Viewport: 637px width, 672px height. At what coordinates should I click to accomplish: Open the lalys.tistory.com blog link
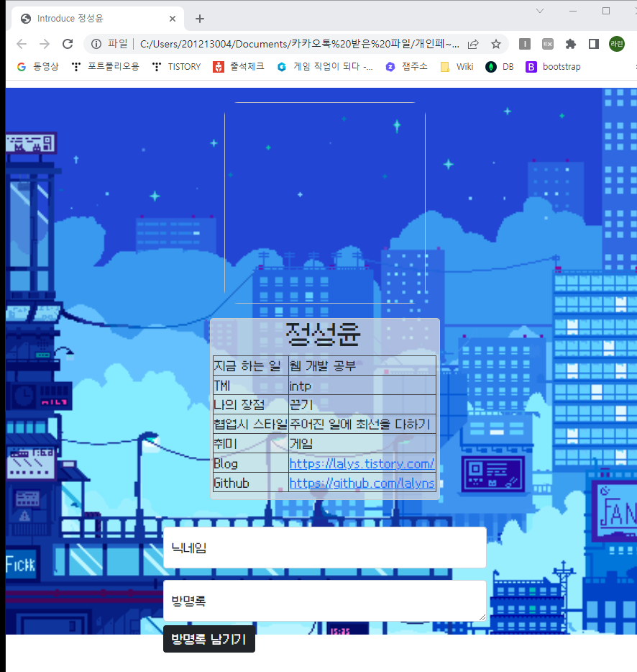point(362,464)
